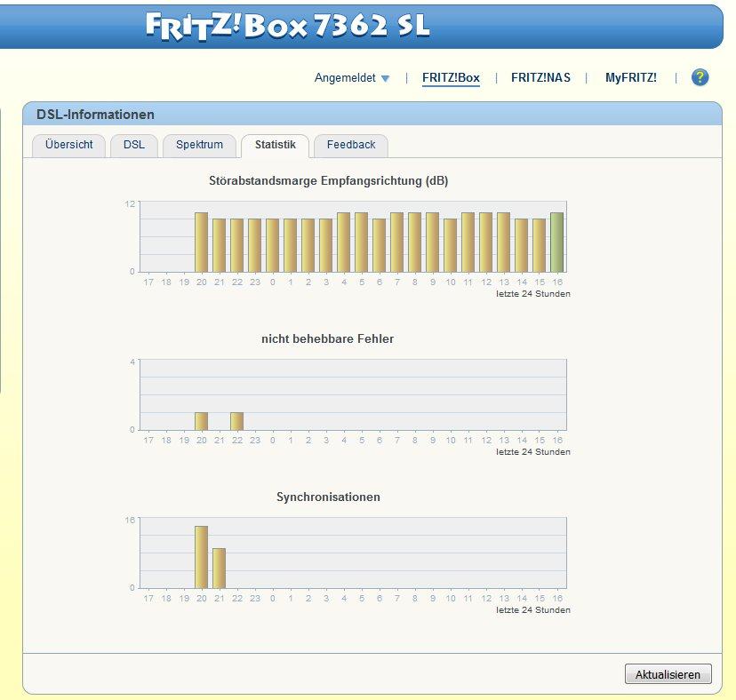The image size is (736, 700).
Task: Click the hour-0 bar in Störabstandsmarge chart
Action: pos(273,245)
